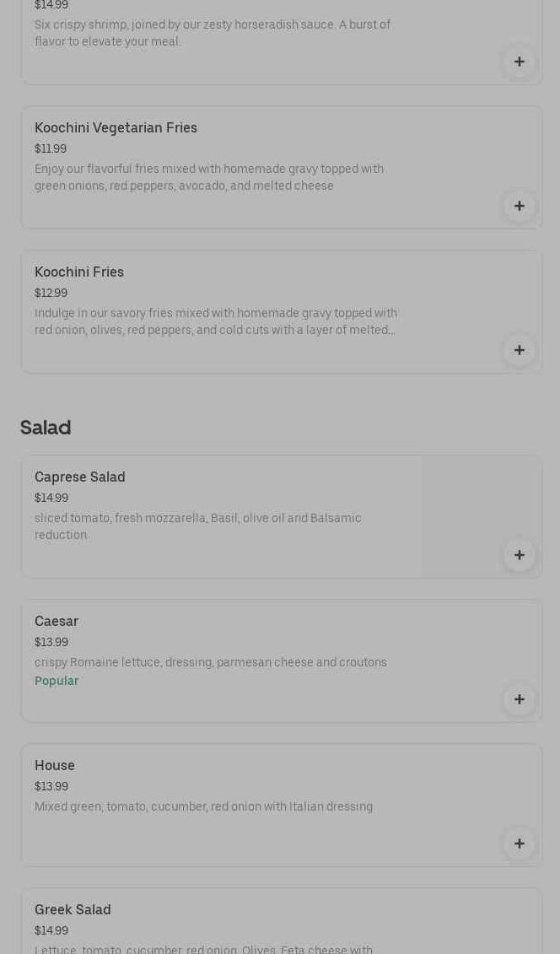This screenshot has height=954, width=560.
Task: Click the $11.99 vegetarian fries price
Action: click(51, 149)
